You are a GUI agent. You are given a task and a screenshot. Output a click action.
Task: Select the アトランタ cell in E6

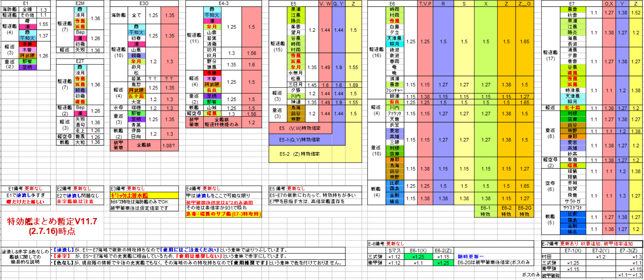[394, 113]
